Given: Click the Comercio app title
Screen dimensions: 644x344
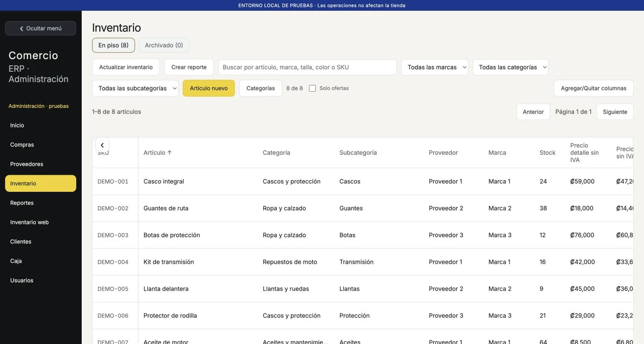Looking at the screenshot, I should [x=33, y=55].
